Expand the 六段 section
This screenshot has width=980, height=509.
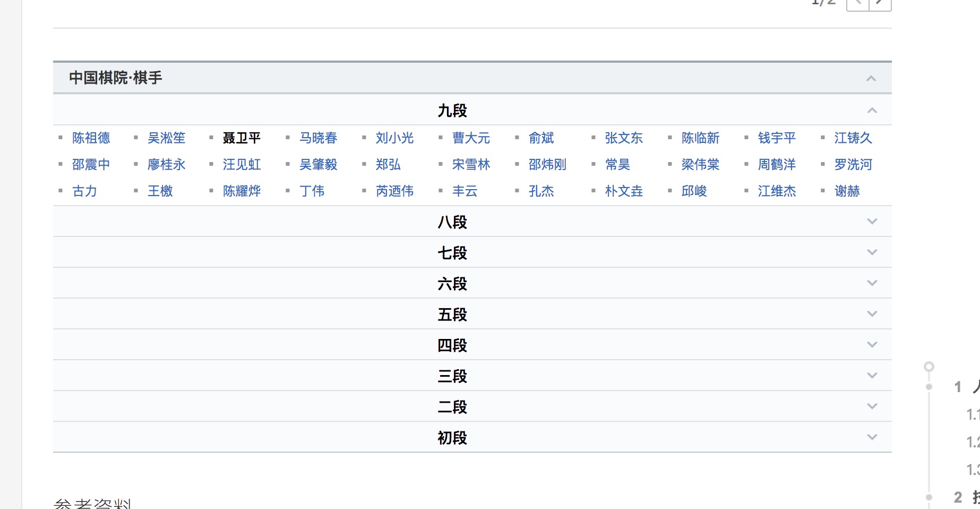pyautogui.click(x=872, y=283)
